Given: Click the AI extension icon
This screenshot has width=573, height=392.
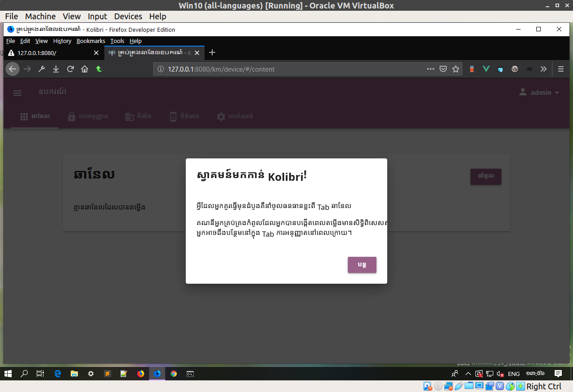Looking at the screenshot, I should [x=529, y=69].
